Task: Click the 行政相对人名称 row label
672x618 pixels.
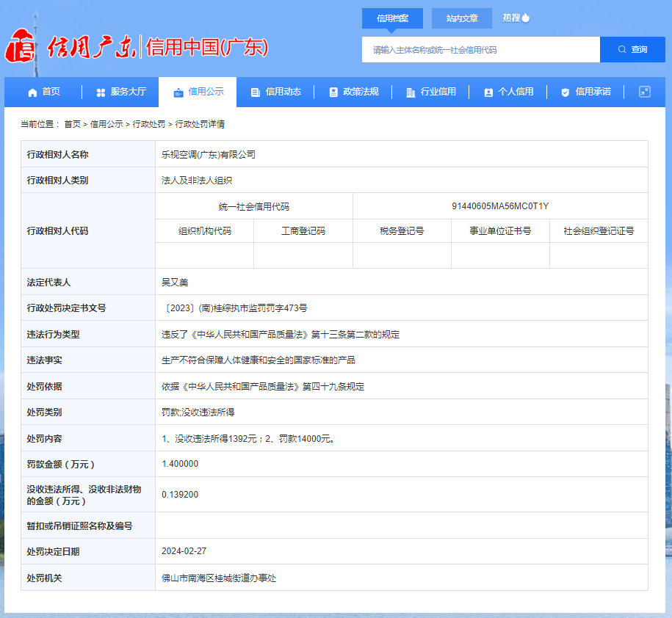Action: point(58,155)
